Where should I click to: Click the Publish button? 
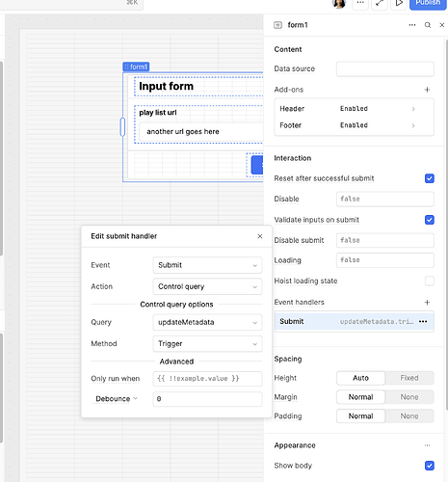[428, 3]
